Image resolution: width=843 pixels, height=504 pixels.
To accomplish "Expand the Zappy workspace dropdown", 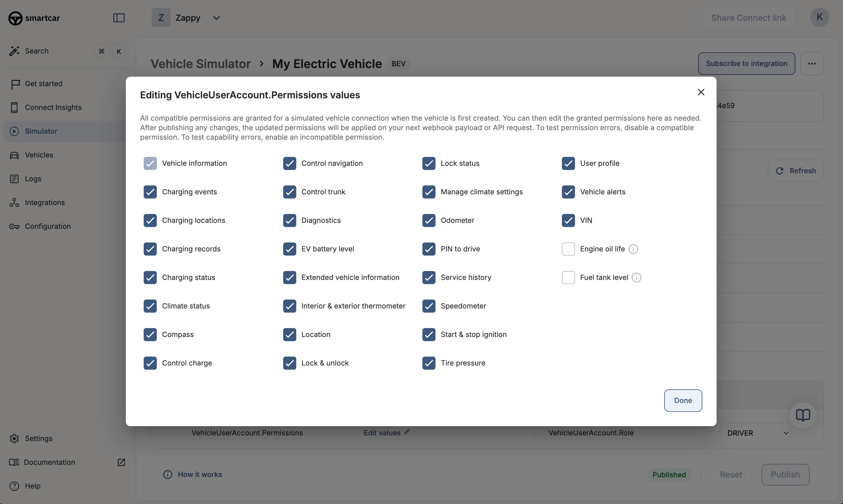I will click(217, 18).
